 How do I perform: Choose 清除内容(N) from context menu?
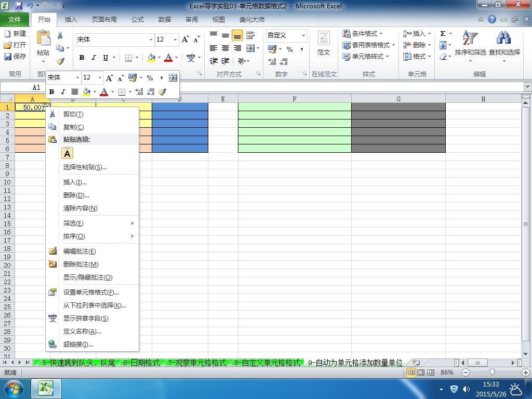coord(92,208)
